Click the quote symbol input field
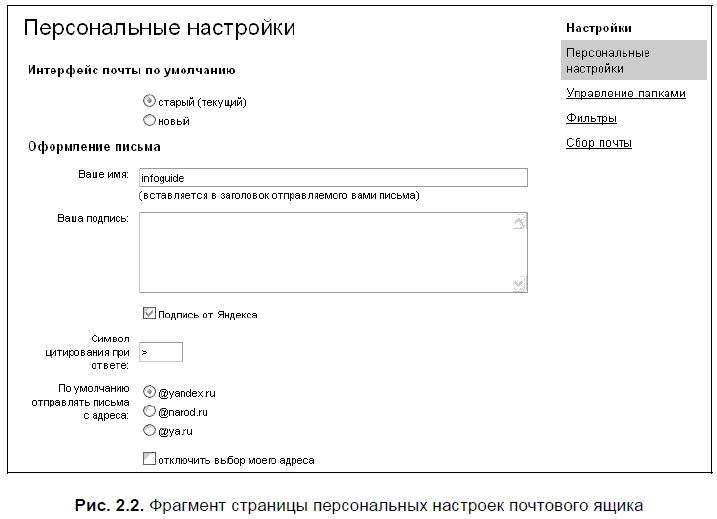717x519 pixels. 160,352
